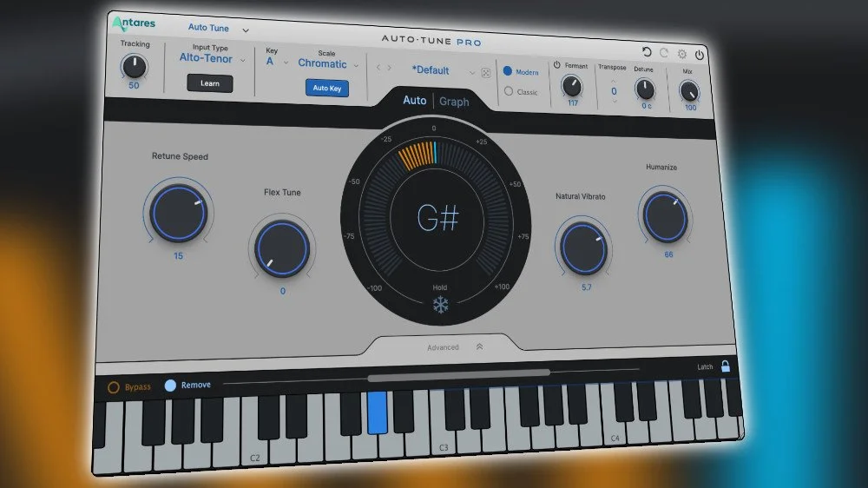This screenshot has width=868, height=488.
Task: Go to next preset arrow
Action: point(389,68)
